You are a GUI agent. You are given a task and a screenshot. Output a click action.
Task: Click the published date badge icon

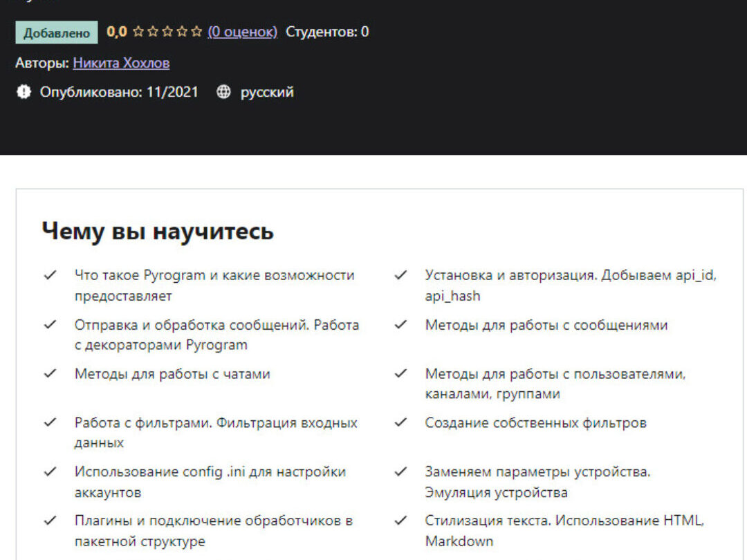pos(24,92)
